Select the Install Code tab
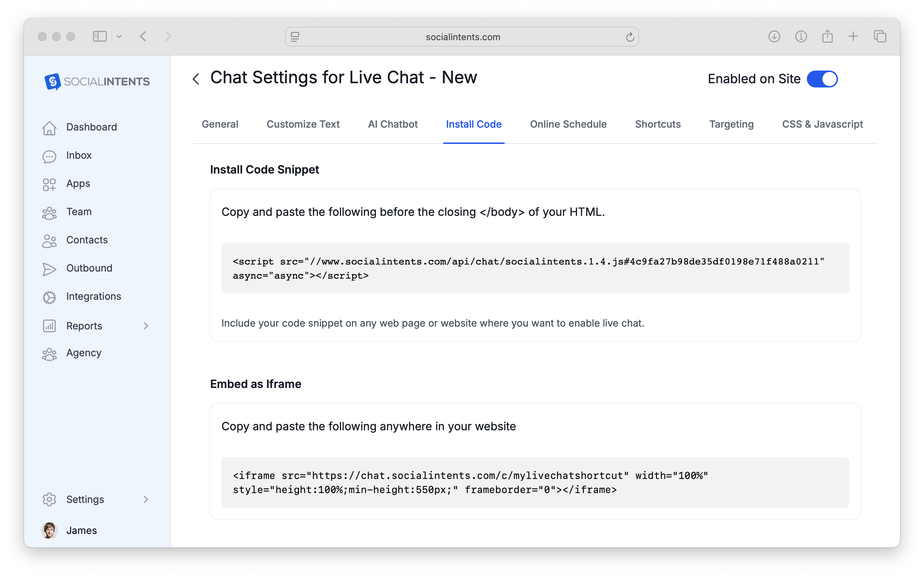This screenshot has height=577, width=924. tap(473, 124)
